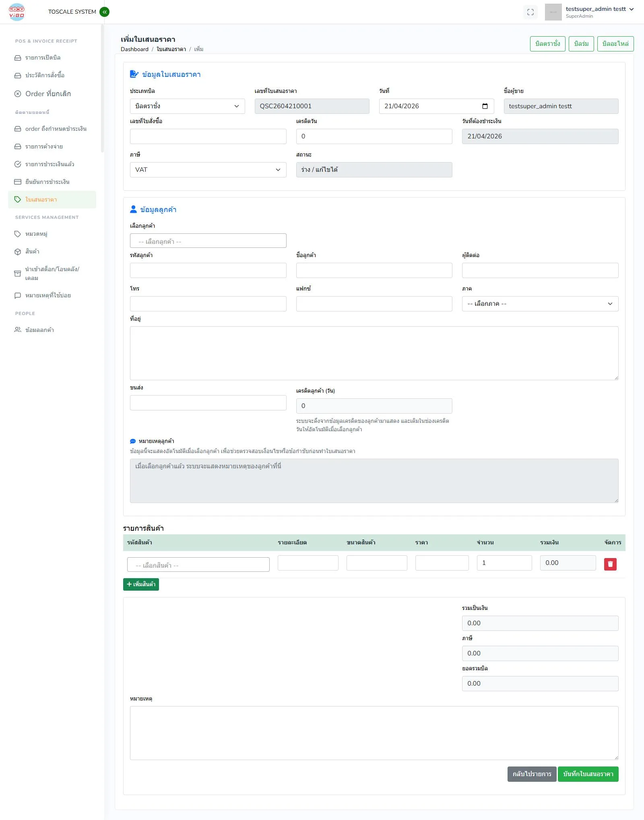Open Order ที่ยกเลิก from the sidebar

click(x=48, y=94)
